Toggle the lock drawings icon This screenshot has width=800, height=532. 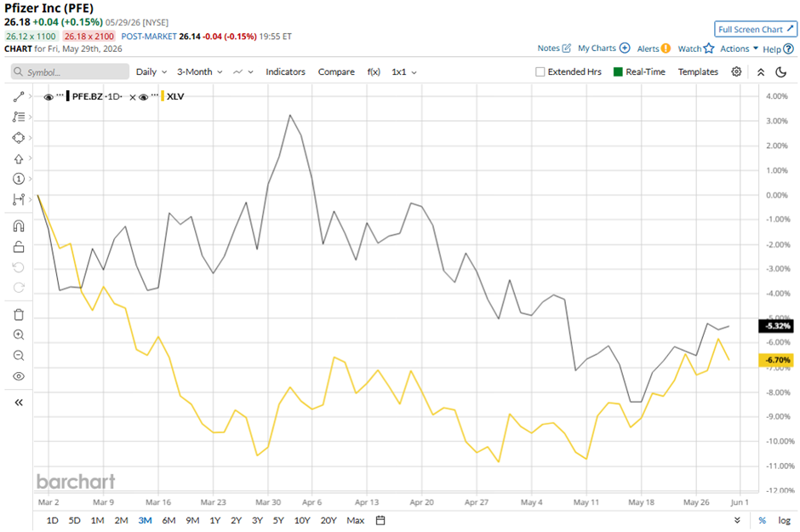[19, 247]
